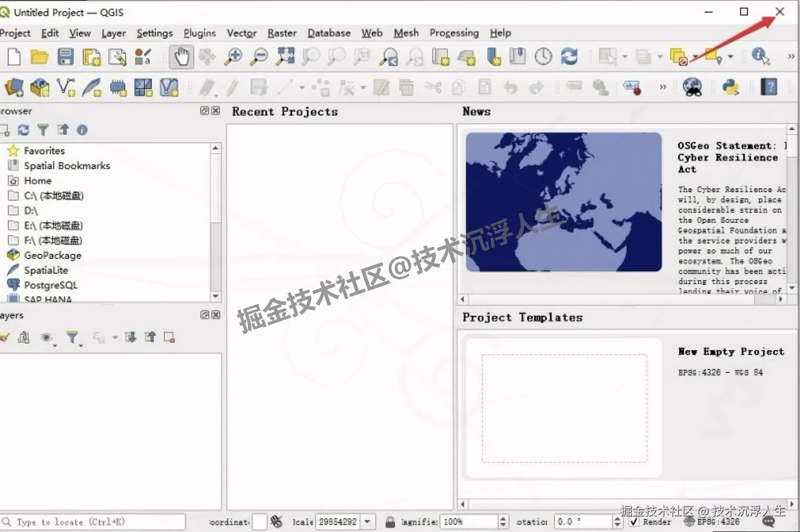Open the Scale dropdown arrow
The height and width of the screenshot is (532, 800).
[x=367, y=522]
